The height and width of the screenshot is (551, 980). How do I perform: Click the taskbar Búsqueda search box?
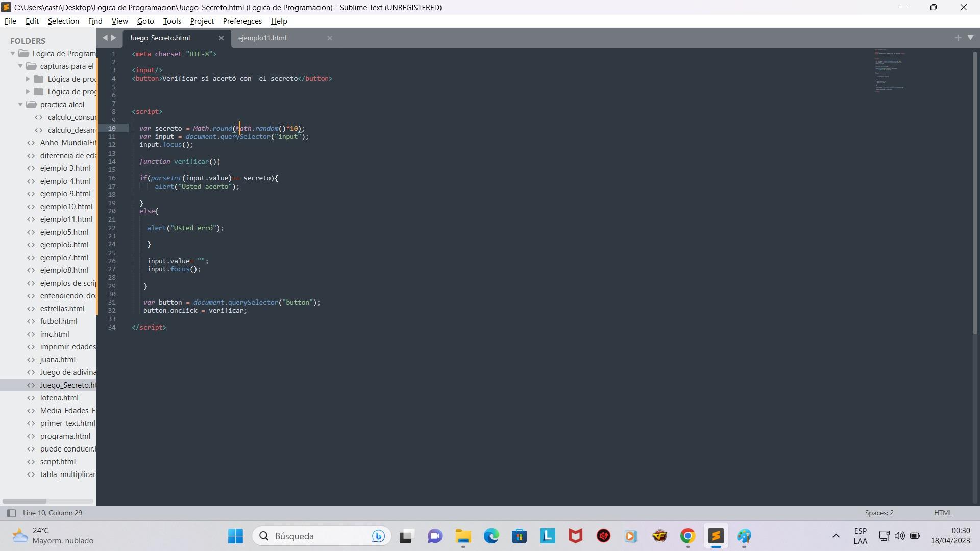click(x=322, y=536)
